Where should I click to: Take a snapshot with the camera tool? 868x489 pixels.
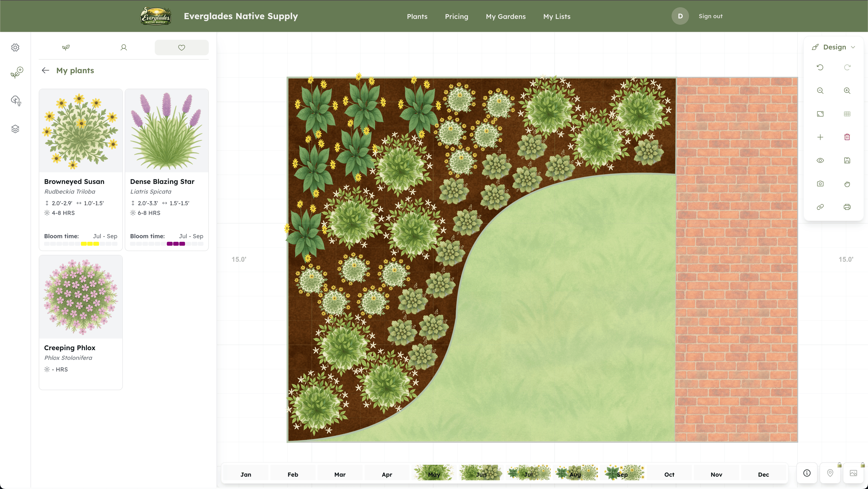pos(820,184)
